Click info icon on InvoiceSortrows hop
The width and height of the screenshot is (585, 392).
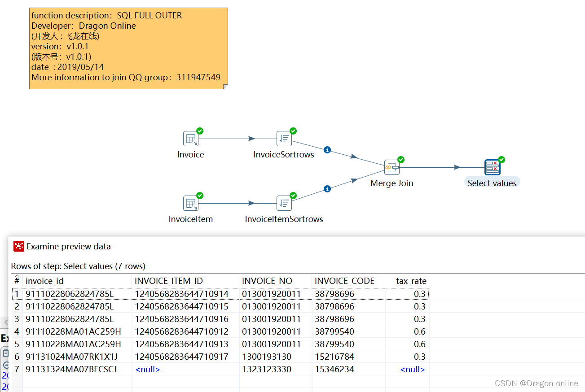pos(327,150)
